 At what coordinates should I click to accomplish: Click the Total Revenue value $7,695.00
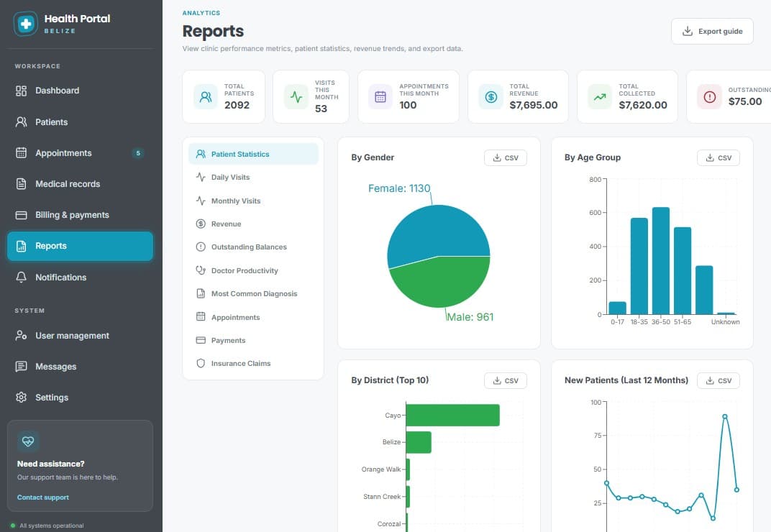534,105
